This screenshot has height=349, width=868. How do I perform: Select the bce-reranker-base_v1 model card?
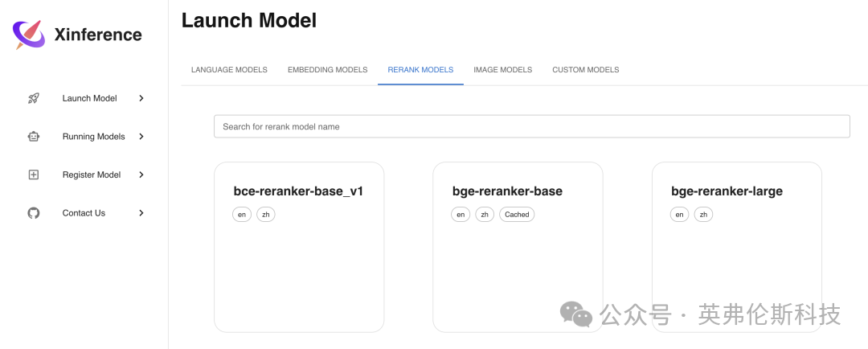[299, 247]
